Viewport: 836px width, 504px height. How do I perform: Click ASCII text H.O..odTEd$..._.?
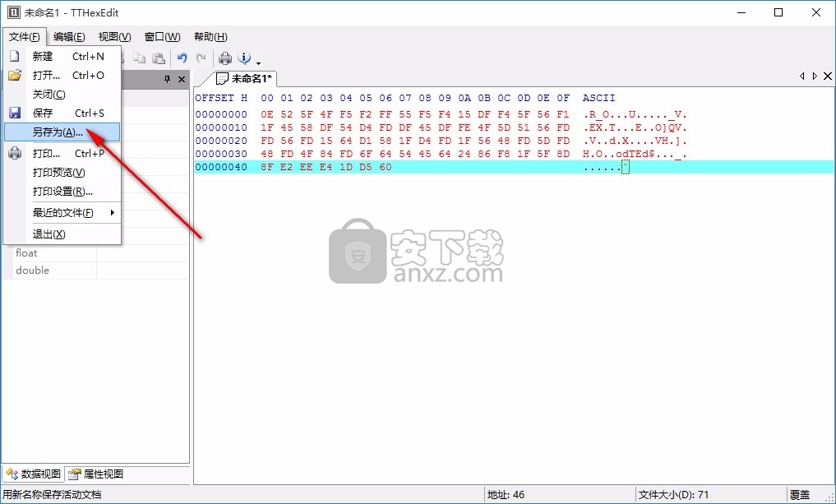pyautogui.click(x=635, y=154)
